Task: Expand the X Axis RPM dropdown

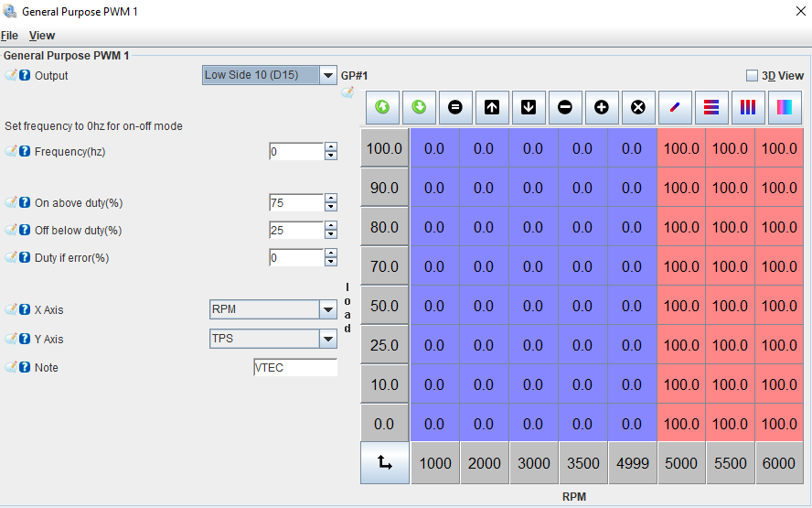Action: pos(328,309)
